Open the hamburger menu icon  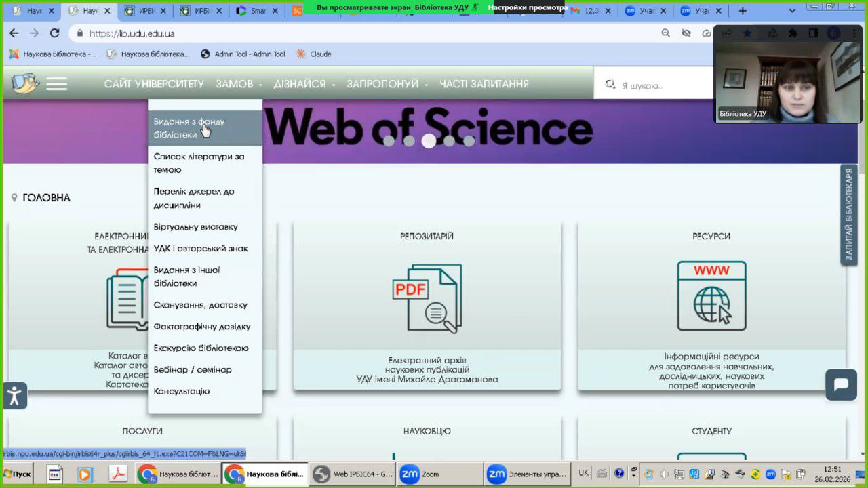(56, 84)
